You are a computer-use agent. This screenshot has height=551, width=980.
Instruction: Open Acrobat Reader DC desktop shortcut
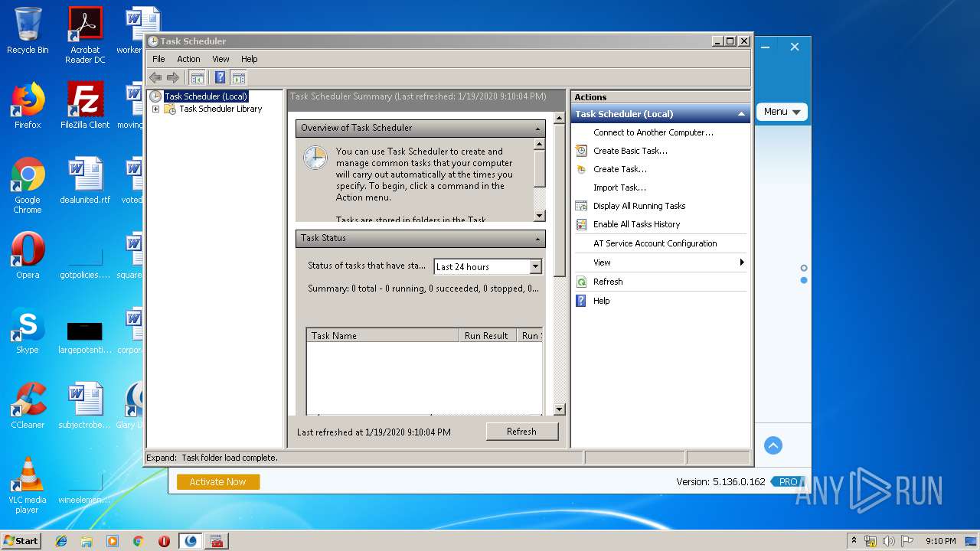tap(85, 35)
